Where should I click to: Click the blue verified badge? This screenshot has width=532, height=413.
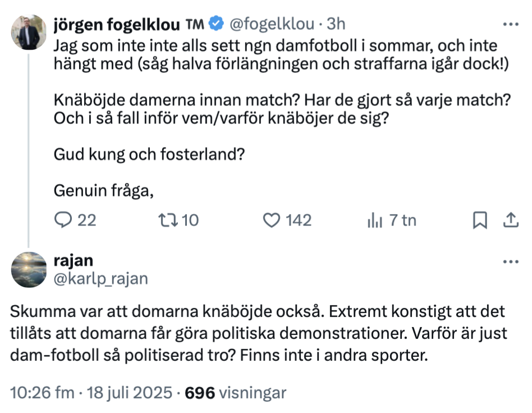pyautogui.click(x=217, y=24)
